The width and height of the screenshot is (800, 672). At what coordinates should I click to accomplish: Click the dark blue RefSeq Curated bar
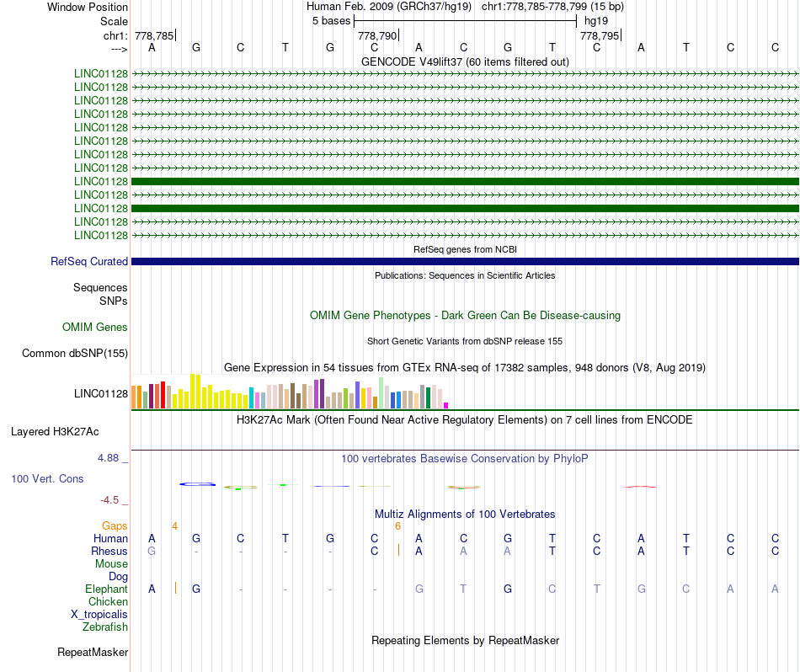465,261
